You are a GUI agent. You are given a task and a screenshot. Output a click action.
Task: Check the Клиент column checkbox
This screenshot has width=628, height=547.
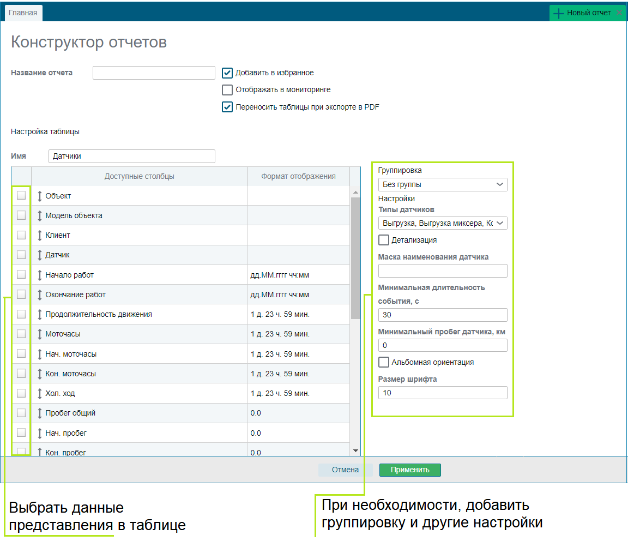22,235
